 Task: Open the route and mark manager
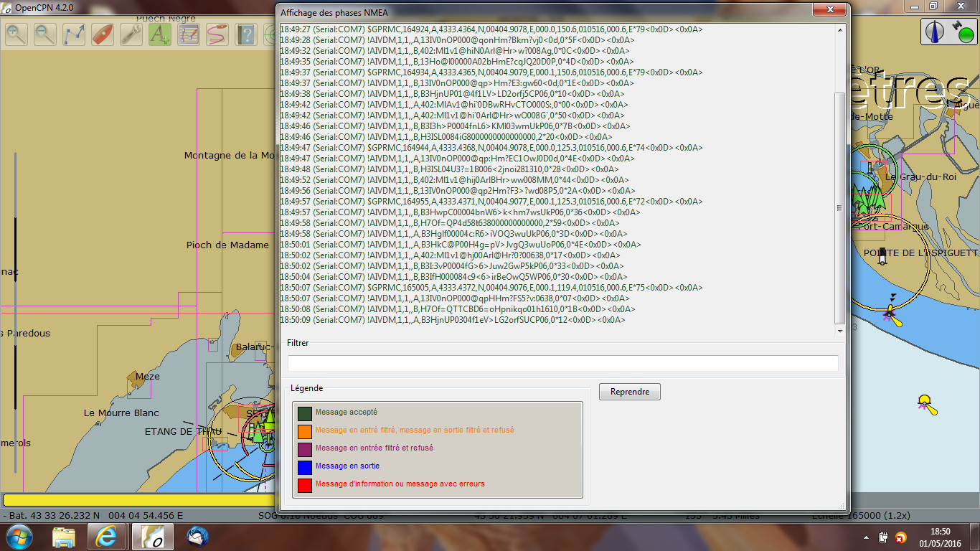pos(189,34)
